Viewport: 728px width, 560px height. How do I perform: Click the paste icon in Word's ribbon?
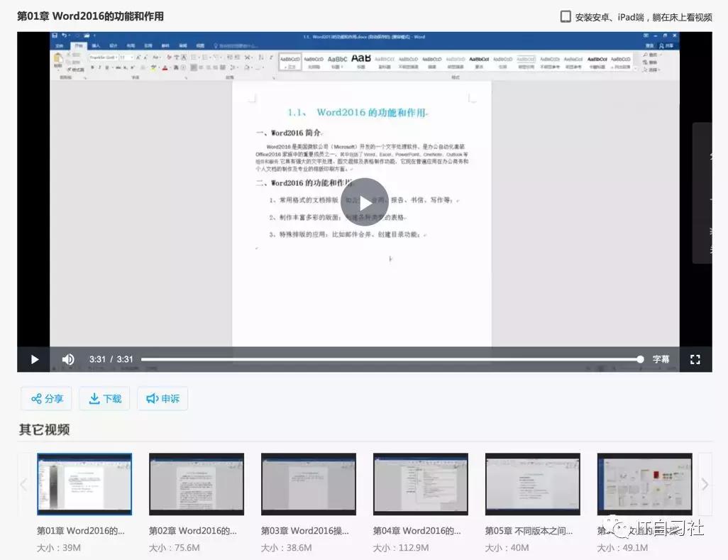click(x=57, y=59)
